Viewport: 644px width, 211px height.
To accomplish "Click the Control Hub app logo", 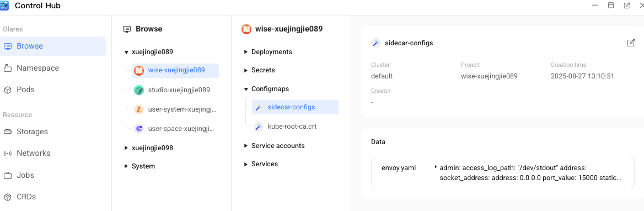I will pyautogui.click(x=4, y=6).
